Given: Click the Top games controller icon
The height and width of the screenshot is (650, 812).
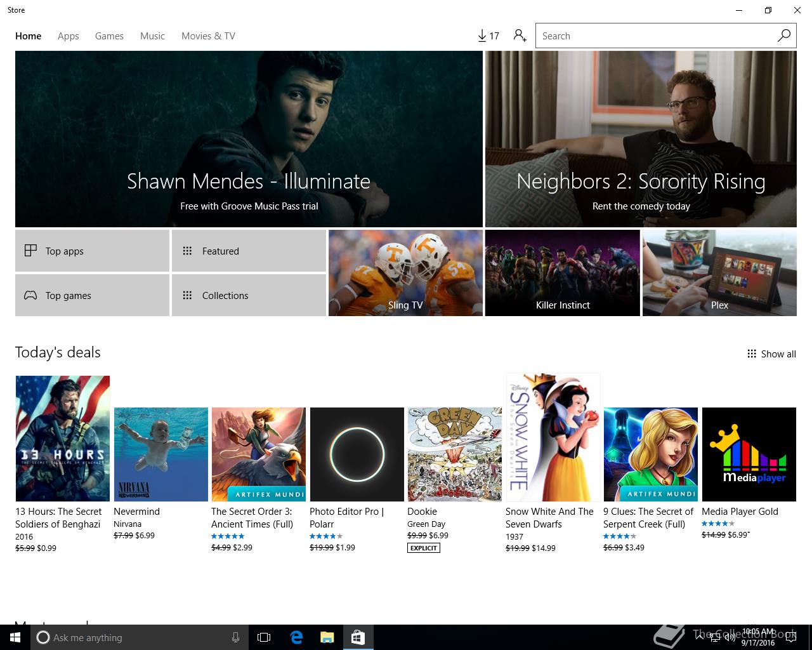Looking at the screenshot, I should pyautogui.click(x=30, y=295).
